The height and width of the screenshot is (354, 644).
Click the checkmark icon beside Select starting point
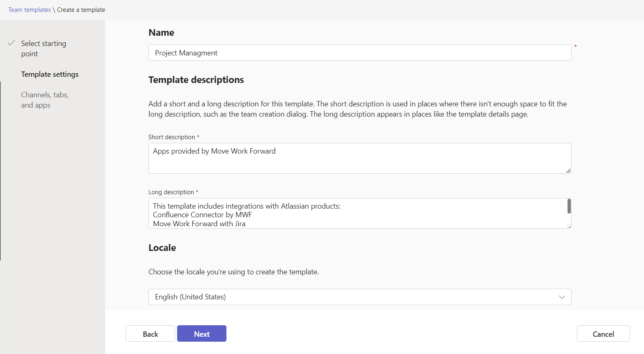point(12,43)
